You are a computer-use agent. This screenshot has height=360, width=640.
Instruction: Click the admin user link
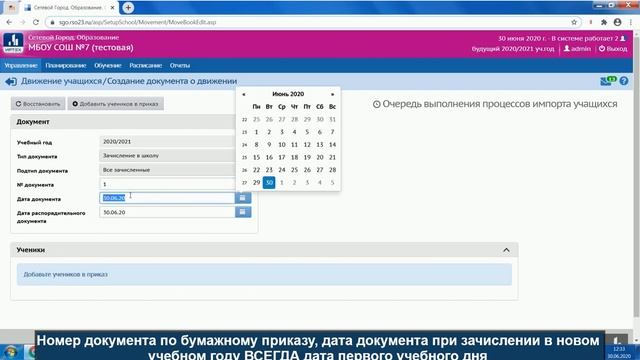tap(577, 49)
